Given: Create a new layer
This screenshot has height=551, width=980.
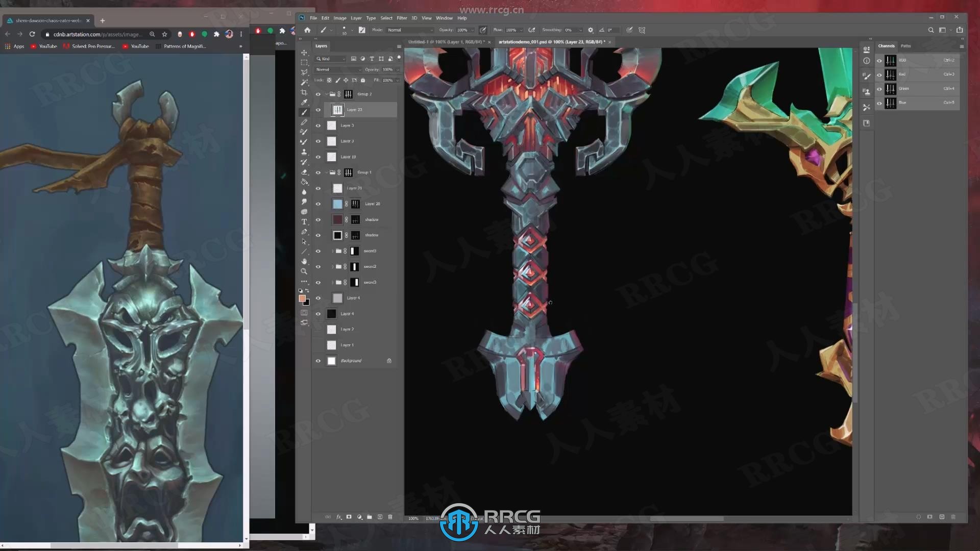Looking at the screenshot, I should coord(380,517).
